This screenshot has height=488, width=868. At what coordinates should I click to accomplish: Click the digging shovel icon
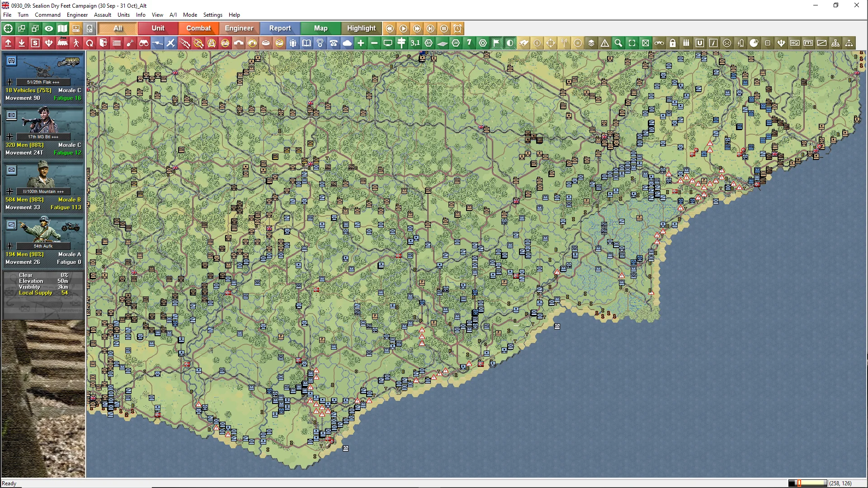pos(130,43)
